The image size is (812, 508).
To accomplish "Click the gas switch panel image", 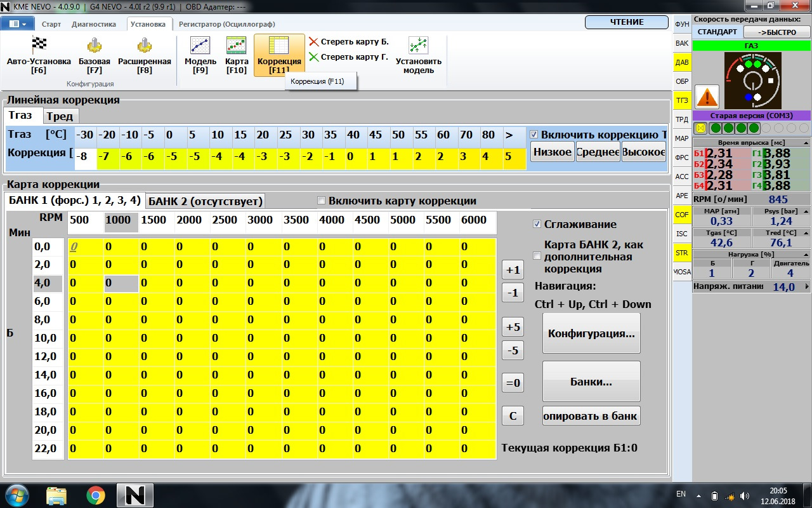I will coord(753,81).
